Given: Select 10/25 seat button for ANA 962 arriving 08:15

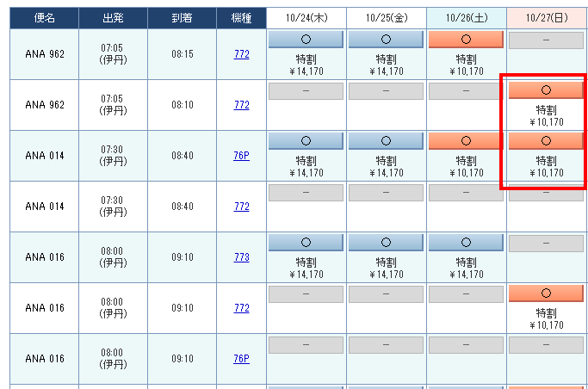Looking at the screenshot, I should click(386, 40).
